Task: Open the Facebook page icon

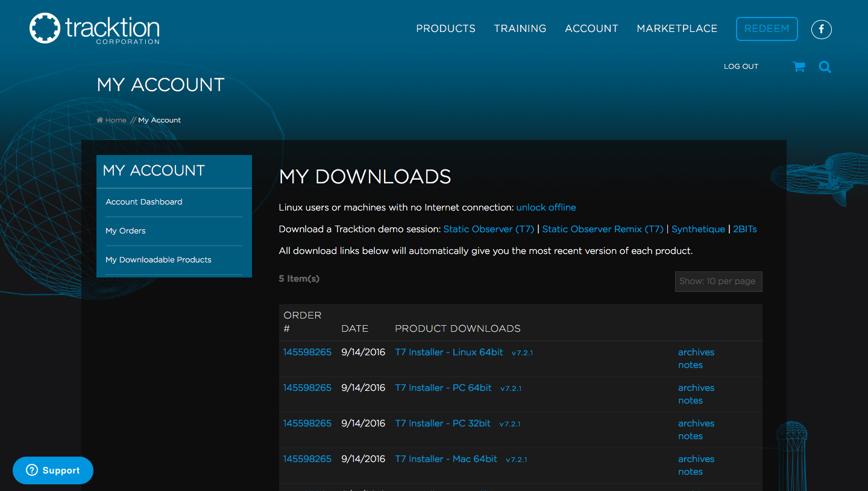Action: 821,29
